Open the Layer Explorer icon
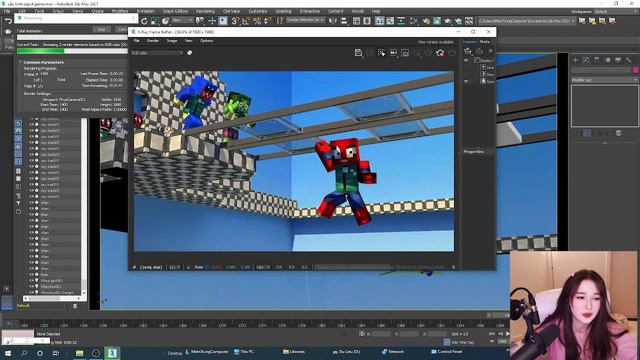 click(x=367, y=20)
